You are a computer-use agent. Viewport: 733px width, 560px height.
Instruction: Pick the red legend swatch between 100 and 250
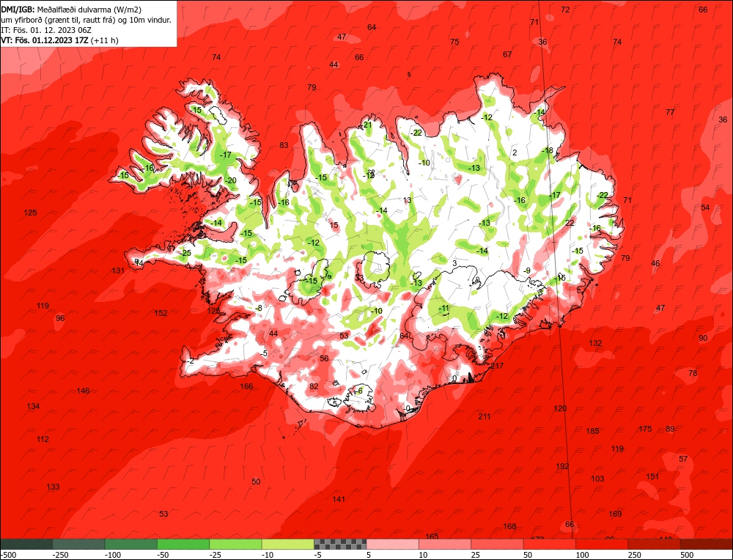pos(602,544)
